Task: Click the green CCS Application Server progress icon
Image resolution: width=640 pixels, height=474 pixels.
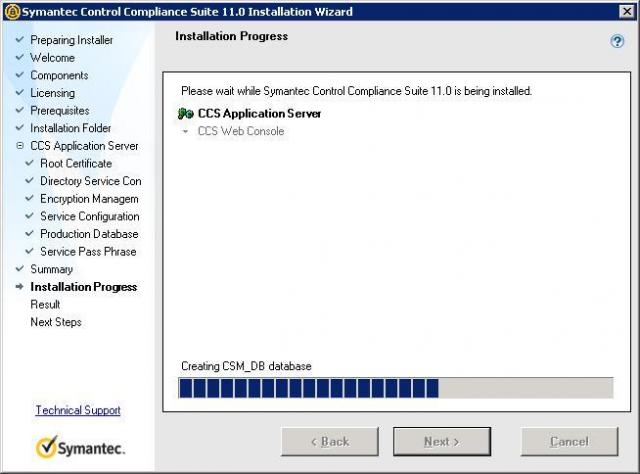Action: (x=186, y=113)
